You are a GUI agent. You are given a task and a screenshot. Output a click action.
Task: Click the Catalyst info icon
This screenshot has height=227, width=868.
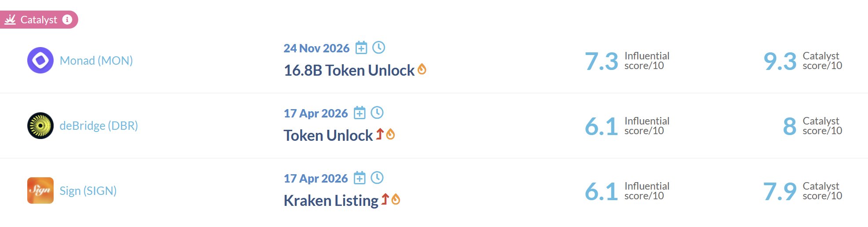(x=67, y=19)
